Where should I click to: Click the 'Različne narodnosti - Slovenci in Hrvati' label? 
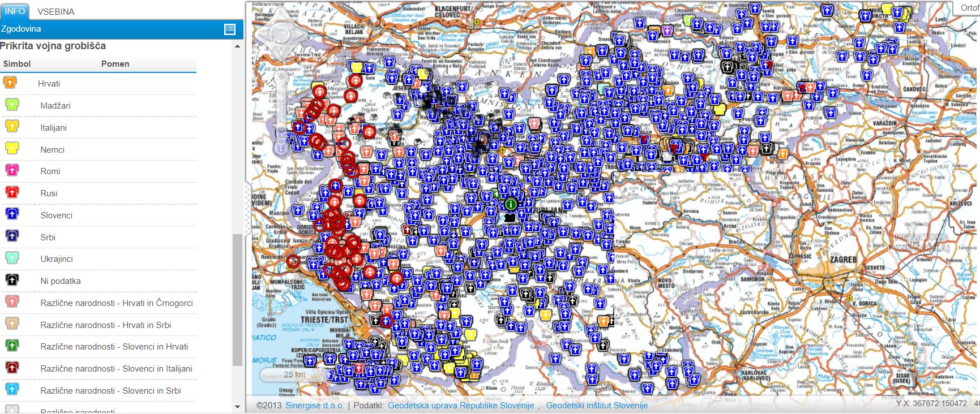pos(114,347)
